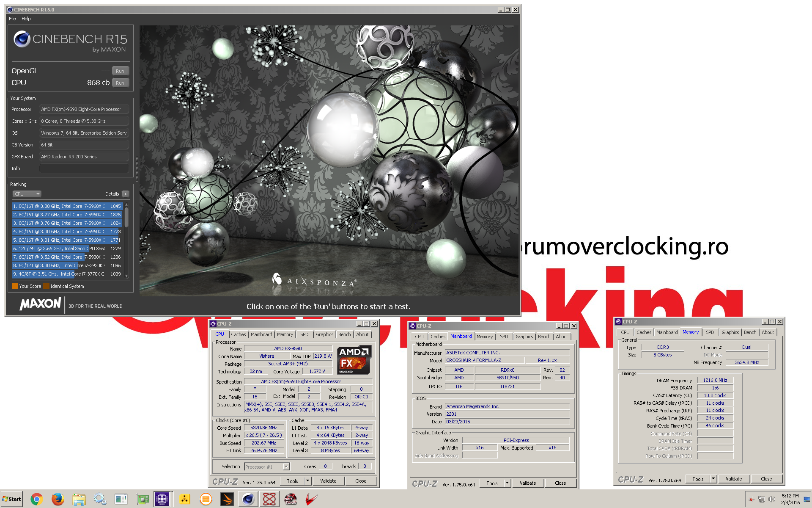Open Mainboard tab in right CPU-Z window
The height and width of the screenshot is (508, 812).
pyautogui.click(x=667, y=332)
